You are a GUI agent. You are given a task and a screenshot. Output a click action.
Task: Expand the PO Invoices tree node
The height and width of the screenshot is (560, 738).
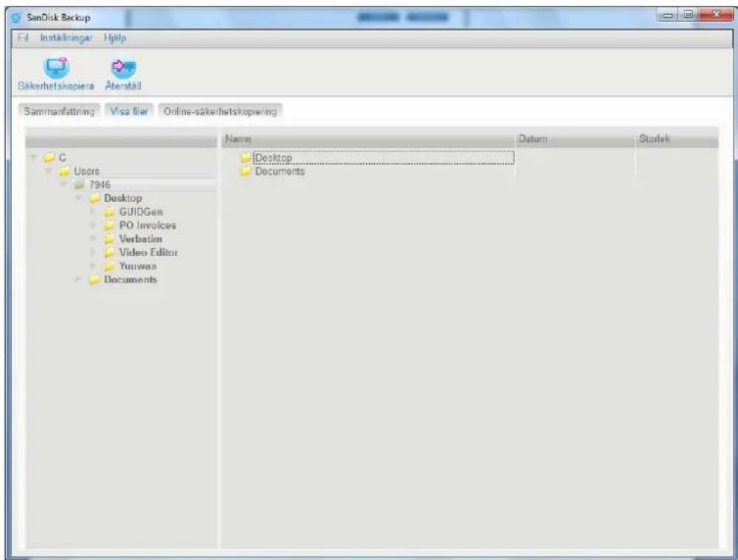click(93, 225)
